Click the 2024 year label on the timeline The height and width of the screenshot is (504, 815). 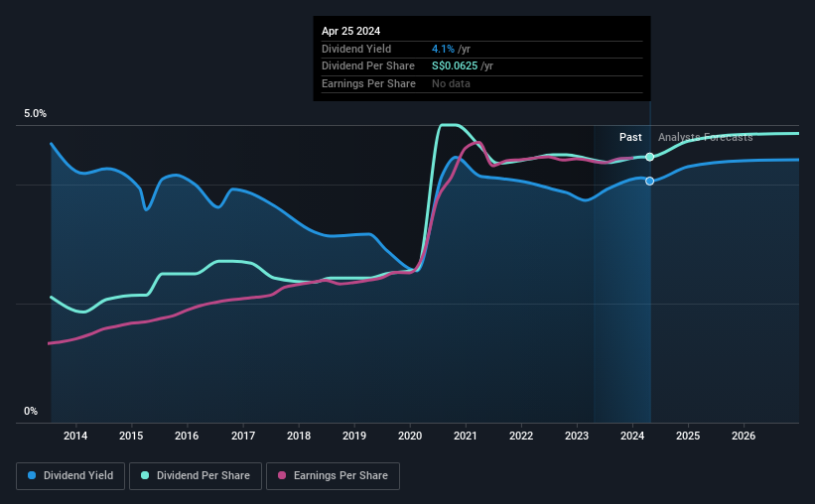632,436
